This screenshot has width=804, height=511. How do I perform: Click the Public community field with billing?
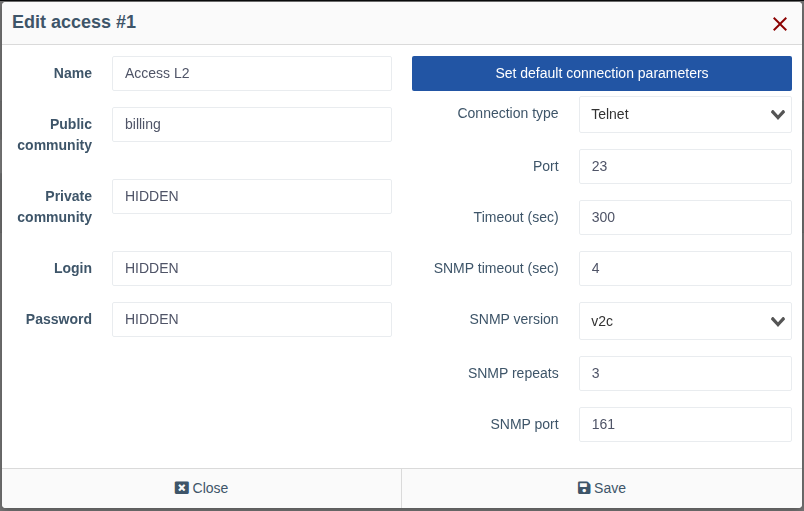252,125
